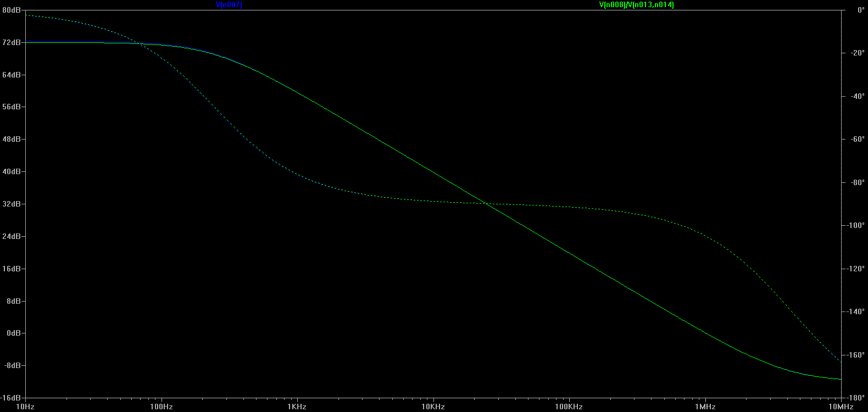Image resolution: width=868 pixels, height=412 pixels.
Task: Click the 64dB magnitude axis label
Action: coord(12,75)
